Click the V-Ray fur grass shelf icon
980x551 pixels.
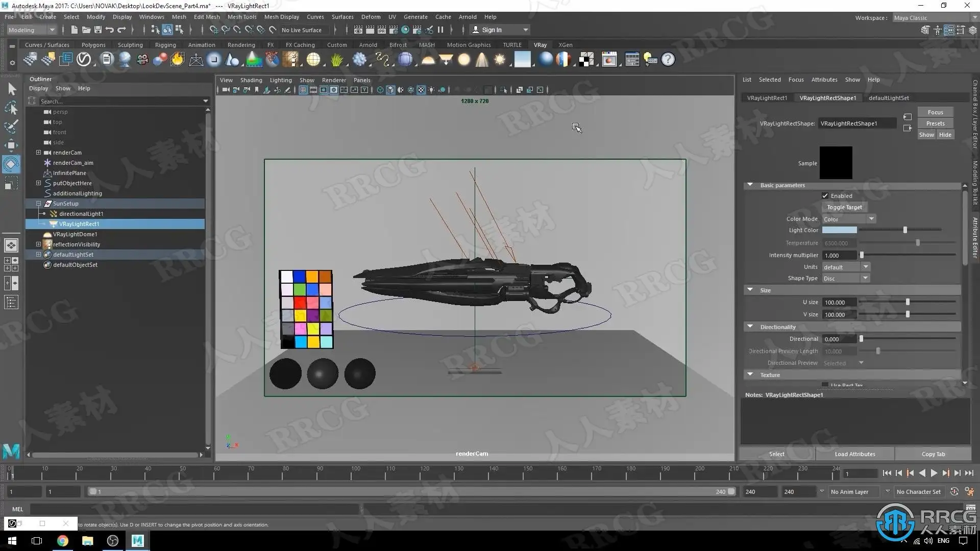point(336,60)
